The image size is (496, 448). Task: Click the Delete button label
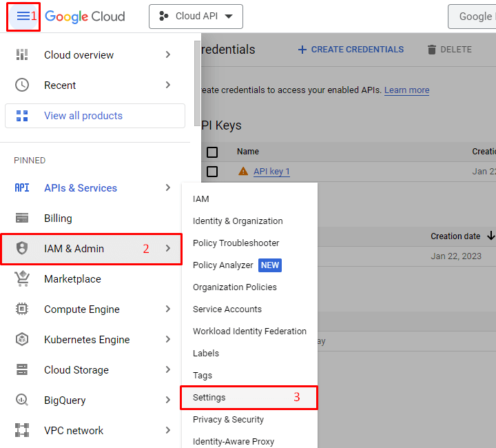456,50
